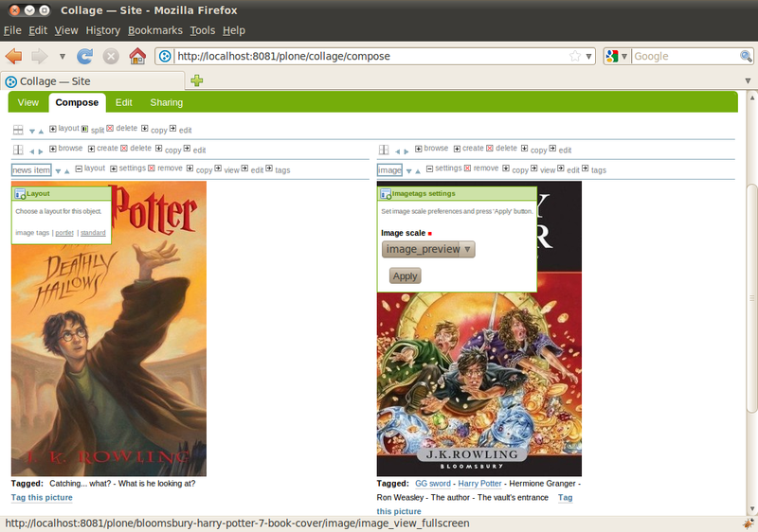758x532 pixels.
Task: Click the URL address bar
Action: click(x=370, y=56)
